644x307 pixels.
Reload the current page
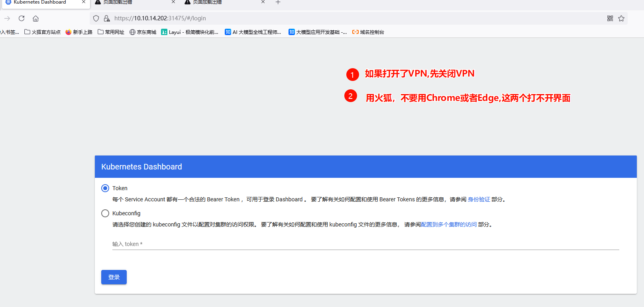pyautogui.click(x=22, y=18)
